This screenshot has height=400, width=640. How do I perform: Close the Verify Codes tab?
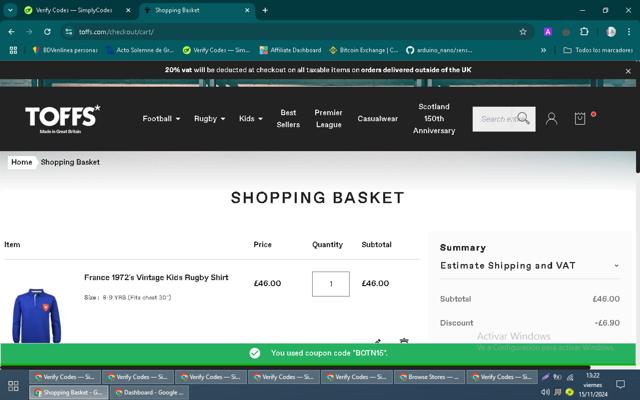(x=128, y=11)
